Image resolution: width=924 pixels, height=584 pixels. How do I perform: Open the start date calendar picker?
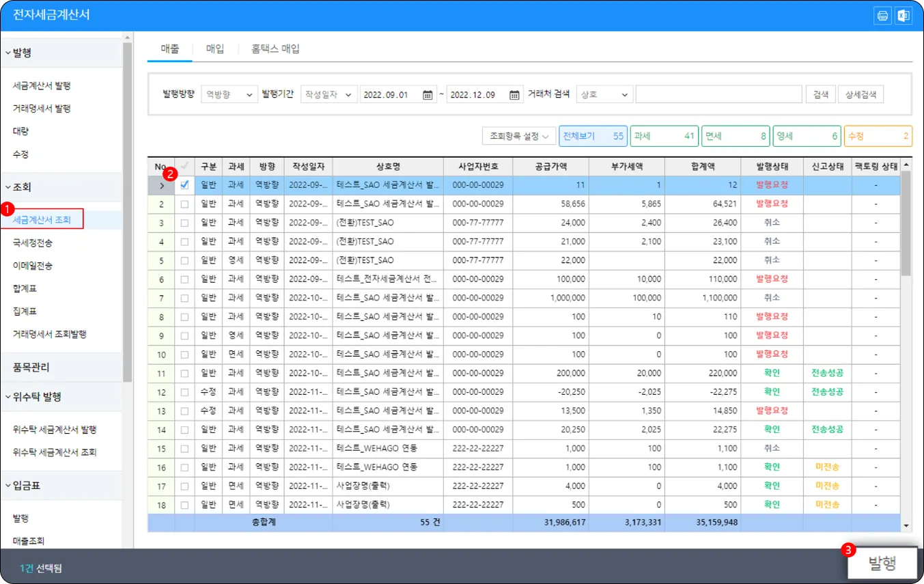click(x=428, y=95)
